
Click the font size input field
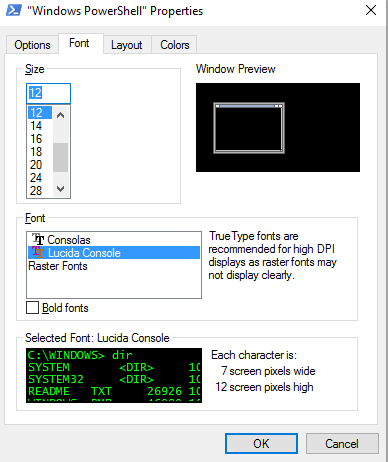click(x=48, y=93)
